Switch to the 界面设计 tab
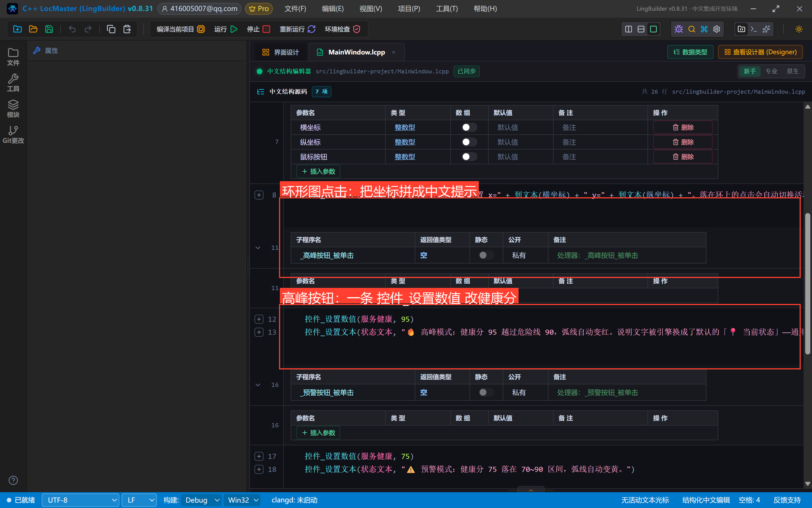This screenshot has height=508, width=812. coord(280,52)
